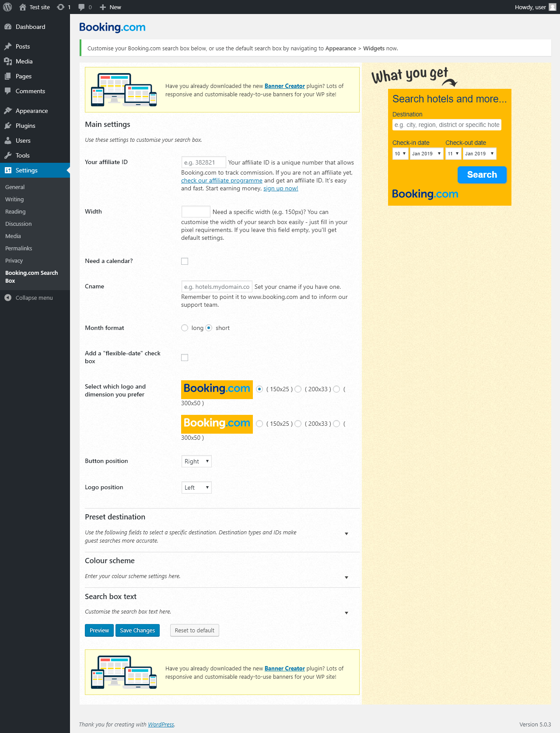
Task: Open Writing settings submenu item
Action: point(14,199)
